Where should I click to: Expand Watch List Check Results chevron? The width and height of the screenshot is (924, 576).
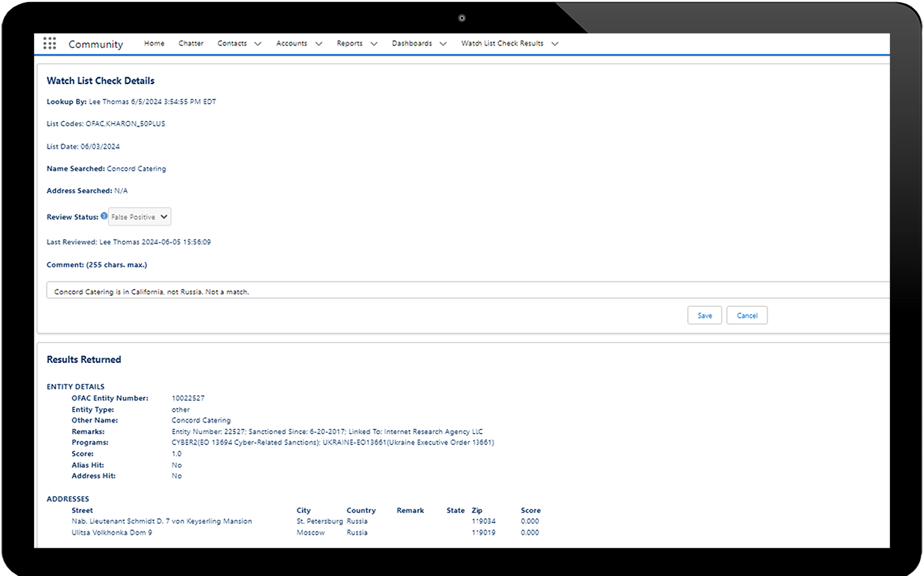(555, 44)
